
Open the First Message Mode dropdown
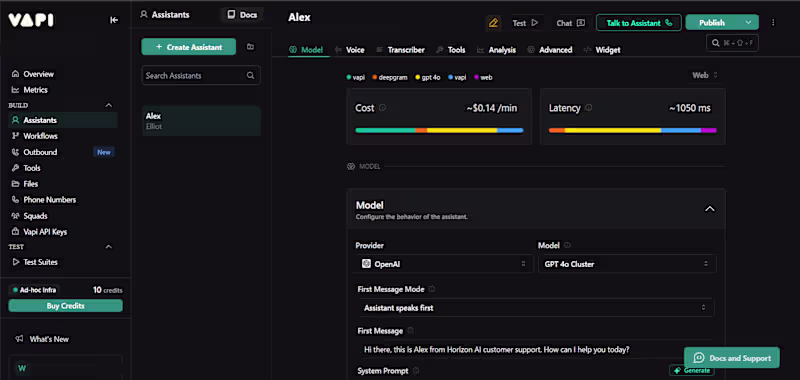536,308
